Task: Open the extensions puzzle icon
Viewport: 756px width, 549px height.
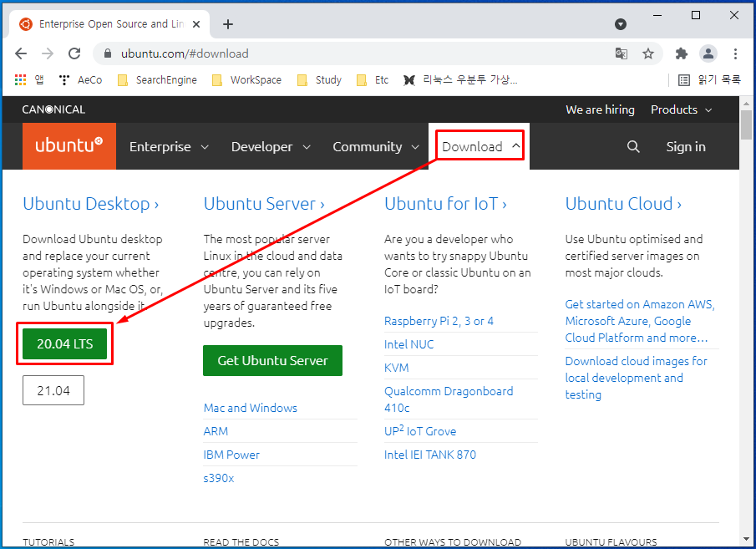Action: click(682, 53)
